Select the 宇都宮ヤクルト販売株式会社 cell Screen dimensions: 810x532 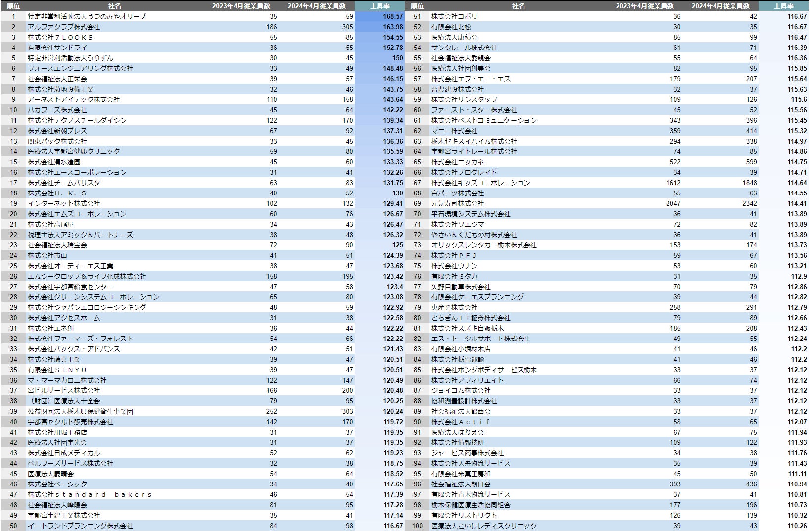(70, 422)
